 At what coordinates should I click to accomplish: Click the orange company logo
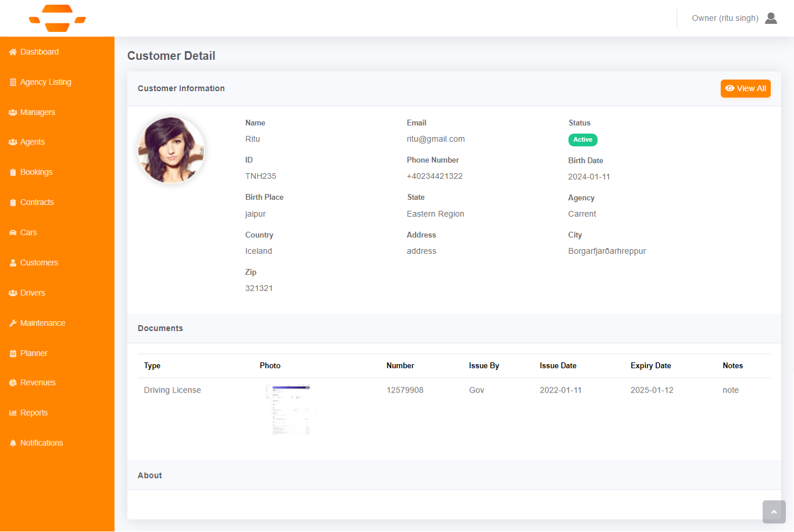pos(57,18)
